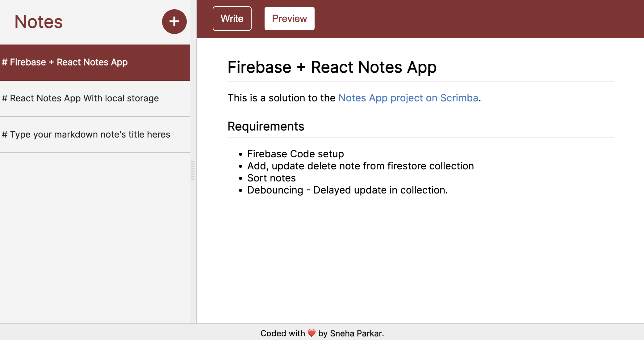This screenshot has height=340, width=644.
Task: Switch to the Preview tab
Action: [x=289, y=19]
